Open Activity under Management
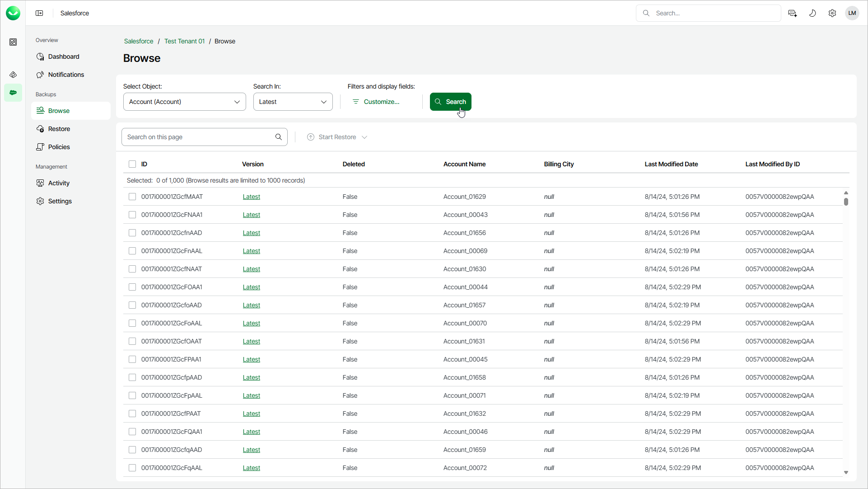The height and width of the screenshot is (489, 868). [x=59, y=183]
